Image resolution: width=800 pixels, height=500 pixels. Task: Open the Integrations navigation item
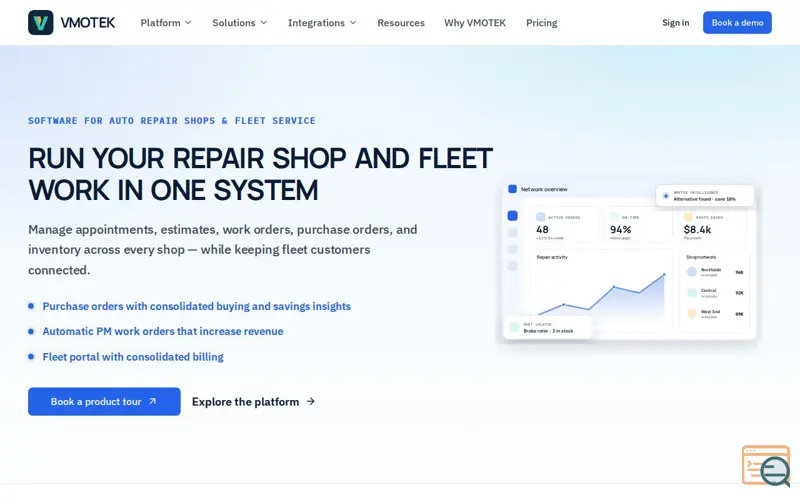pos(316,22)
